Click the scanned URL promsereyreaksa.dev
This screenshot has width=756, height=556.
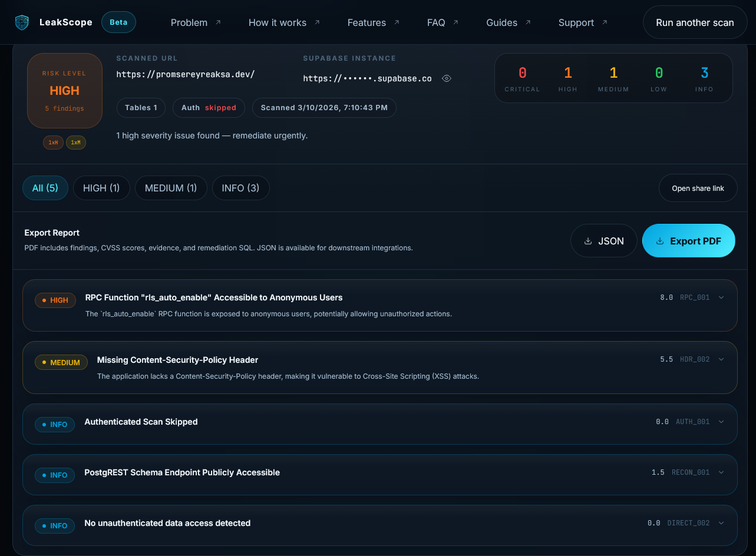[186, 74]
